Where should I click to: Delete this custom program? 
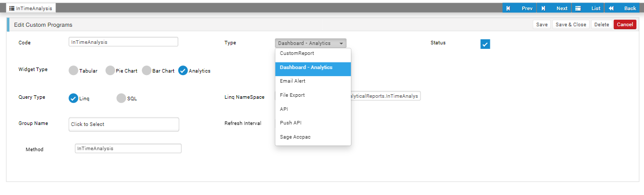tap(601, 25)
